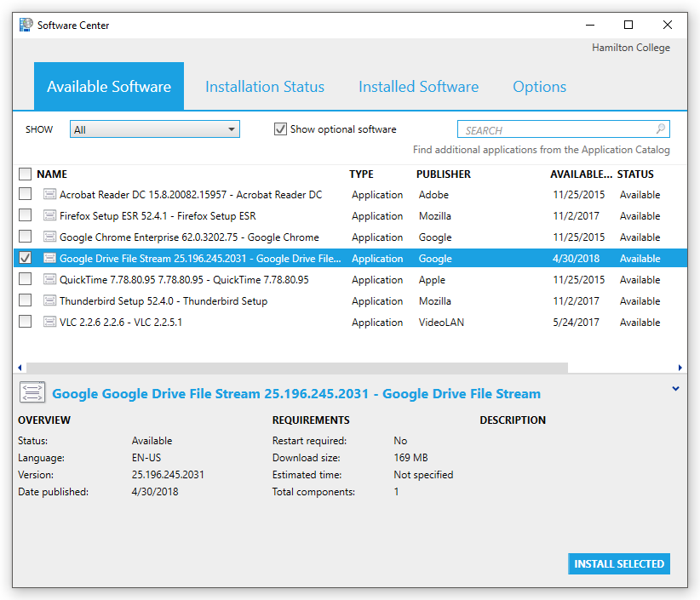Click the Firefox Setup ESR application icon
700x600 pixels.
[x=49, y=215]
